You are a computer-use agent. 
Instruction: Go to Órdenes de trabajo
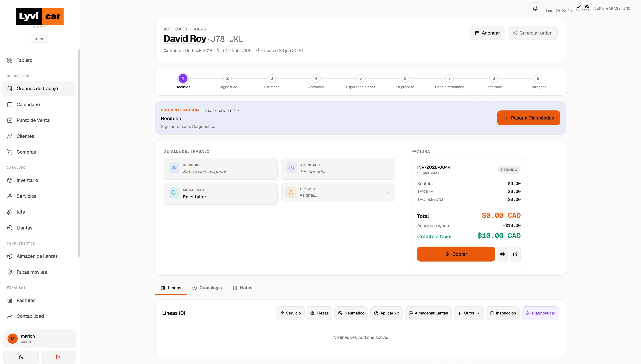pyautogui.click(x=39, y=88)
